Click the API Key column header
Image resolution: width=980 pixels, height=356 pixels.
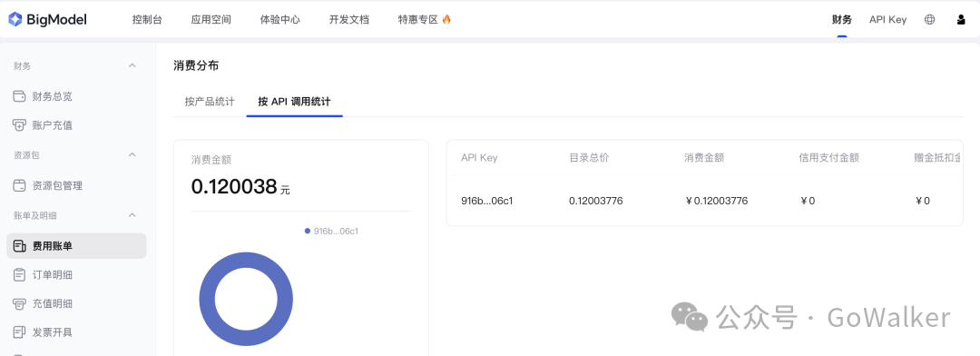coord(479,158)
